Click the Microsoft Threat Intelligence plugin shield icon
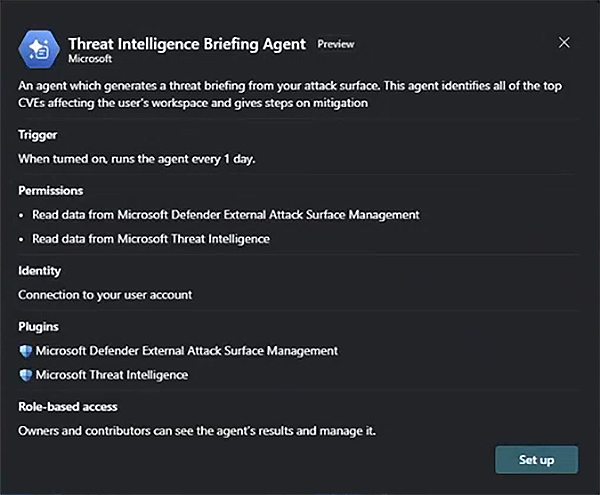600x495 pixels. pyautogui.click(x=26, y=375)
